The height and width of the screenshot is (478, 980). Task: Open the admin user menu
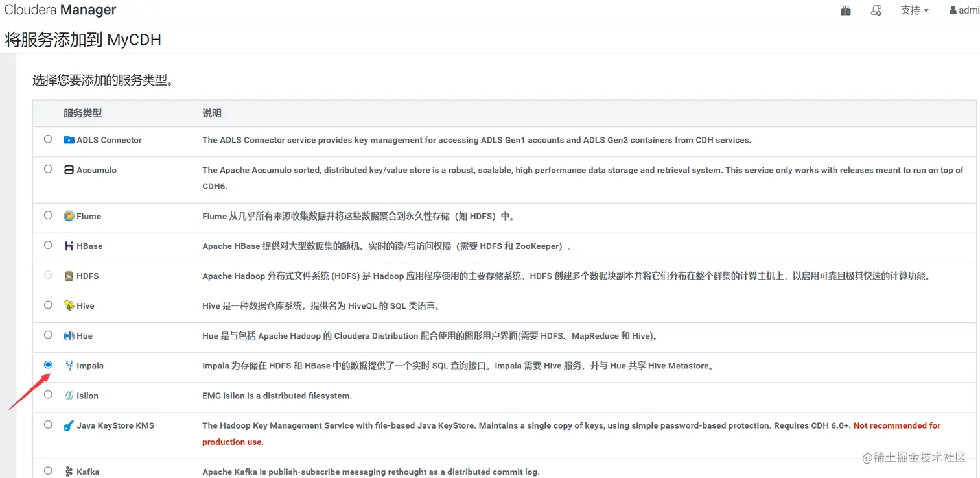click(964, 10)
